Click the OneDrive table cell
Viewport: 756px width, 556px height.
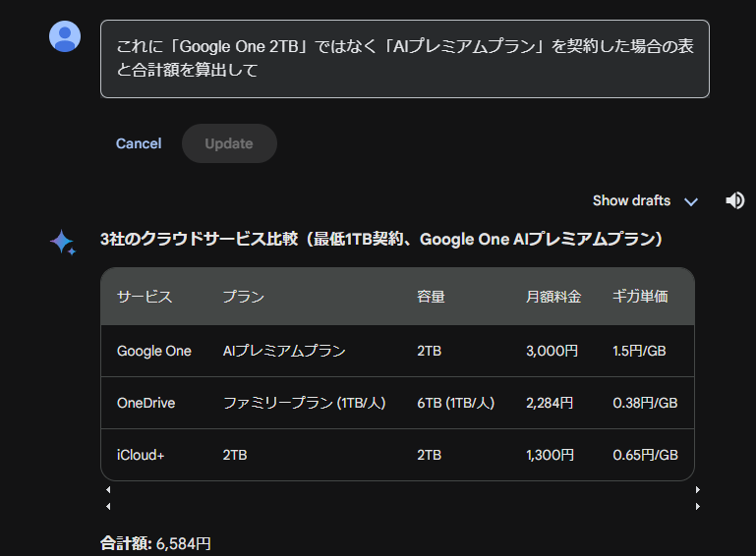tap(145, 403)
